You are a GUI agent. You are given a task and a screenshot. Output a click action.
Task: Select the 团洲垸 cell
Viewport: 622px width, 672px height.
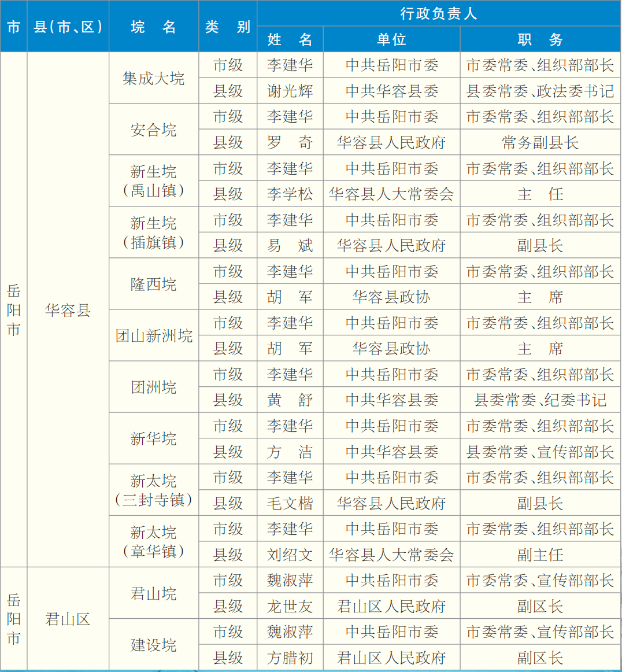[154, 387]
